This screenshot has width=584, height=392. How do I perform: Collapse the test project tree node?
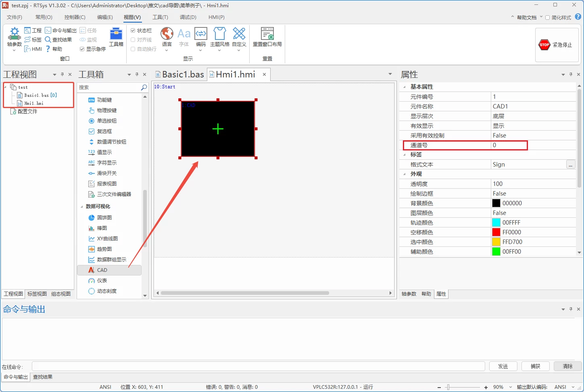click(6, 87)
